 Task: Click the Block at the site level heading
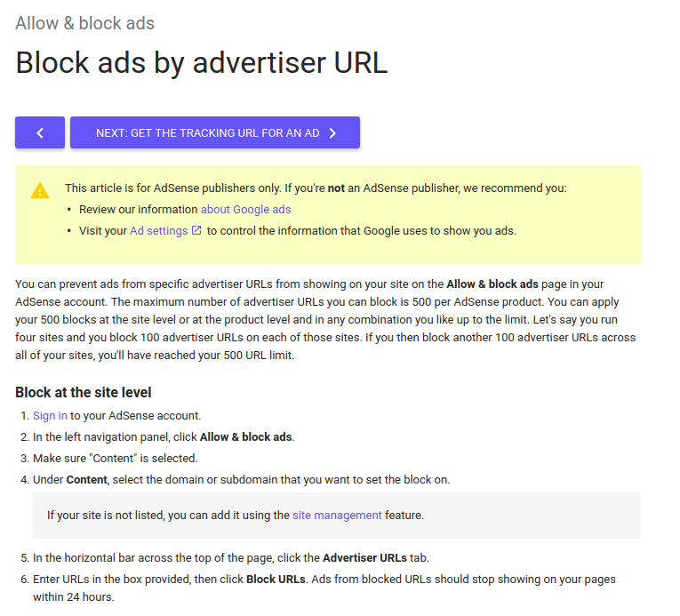coord(84,392)
